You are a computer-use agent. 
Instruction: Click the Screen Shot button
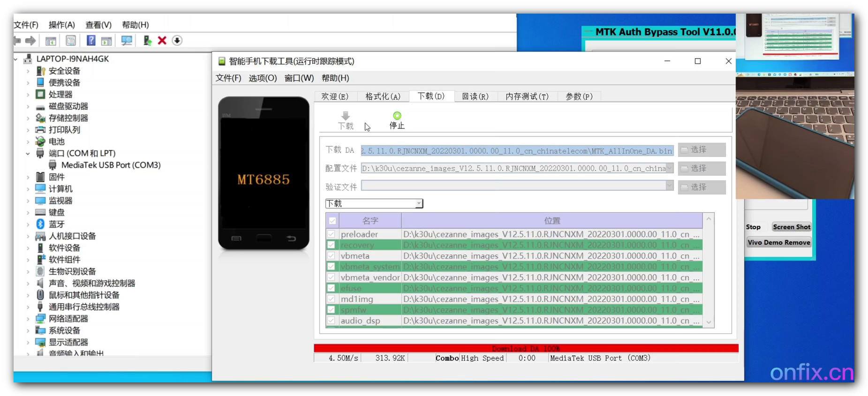pos(791,227)
